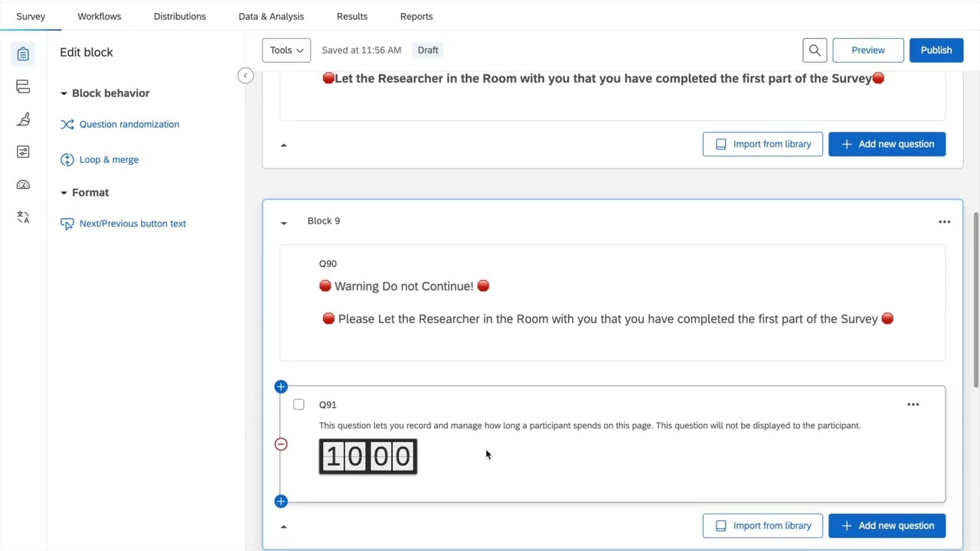Collapse Block 9 using its bottom arrow
Viewport: 980px width, 551px height.
[283, 527]
